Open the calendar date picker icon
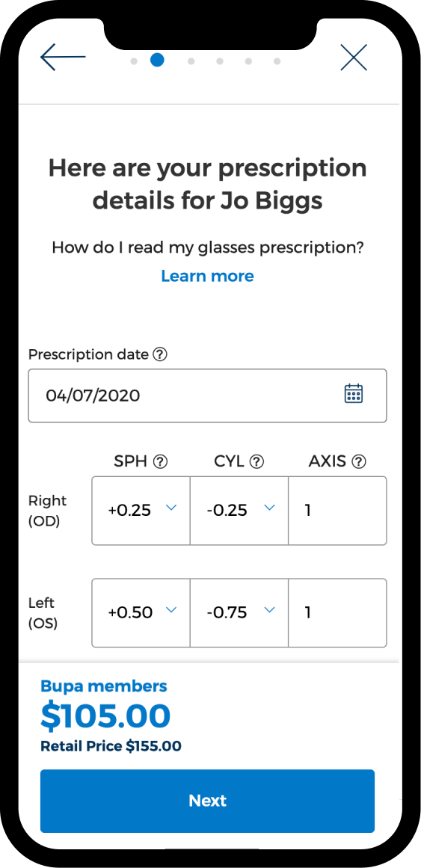This screenshot has height=868, width=421. (x=354, y=393)
